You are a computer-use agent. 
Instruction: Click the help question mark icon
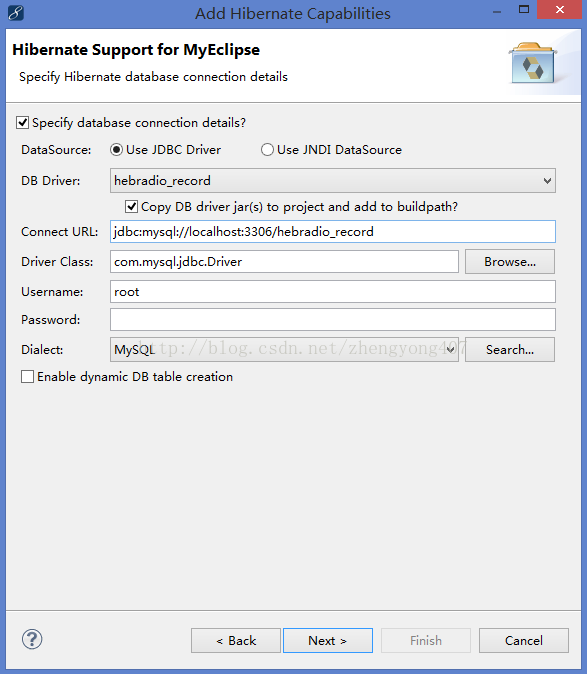pos(32,639)
